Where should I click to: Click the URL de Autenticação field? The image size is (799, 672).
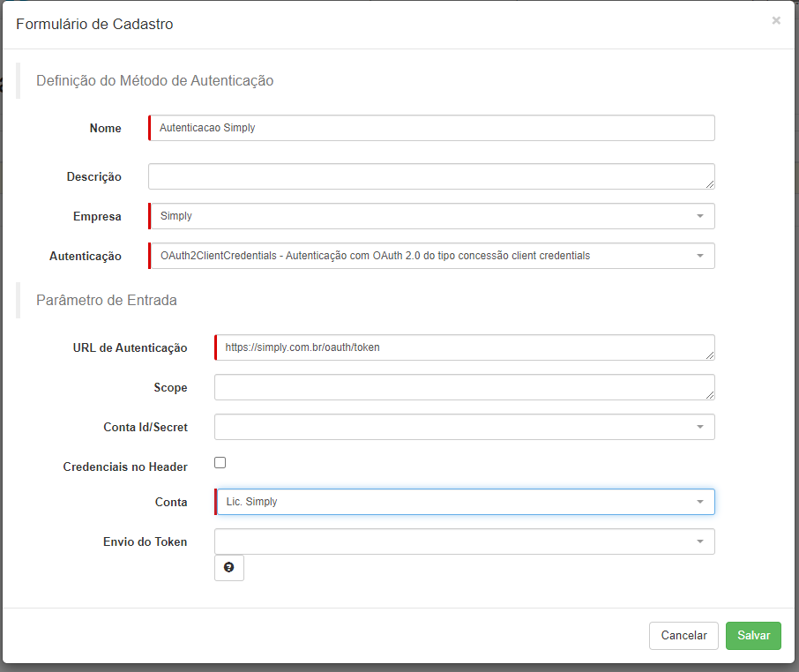(x=464, y=347)
